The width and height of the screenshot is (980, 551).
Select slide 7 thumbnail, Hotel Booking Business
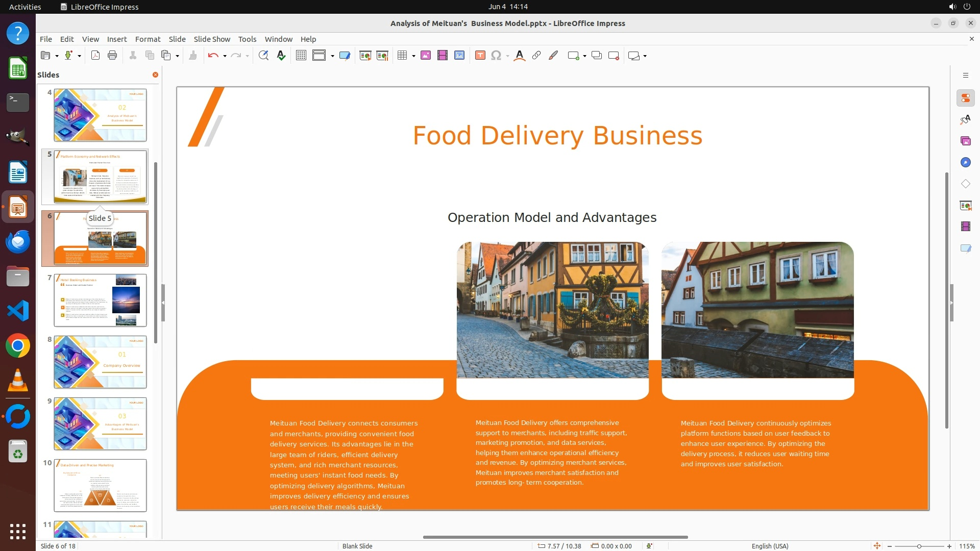(100, 300)
